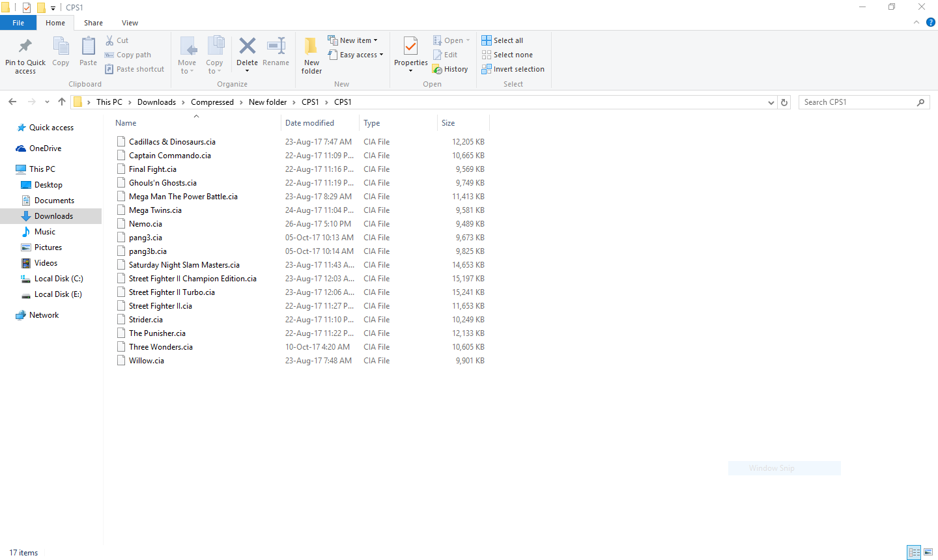Switch to Large icons view icon

(928, 552)
